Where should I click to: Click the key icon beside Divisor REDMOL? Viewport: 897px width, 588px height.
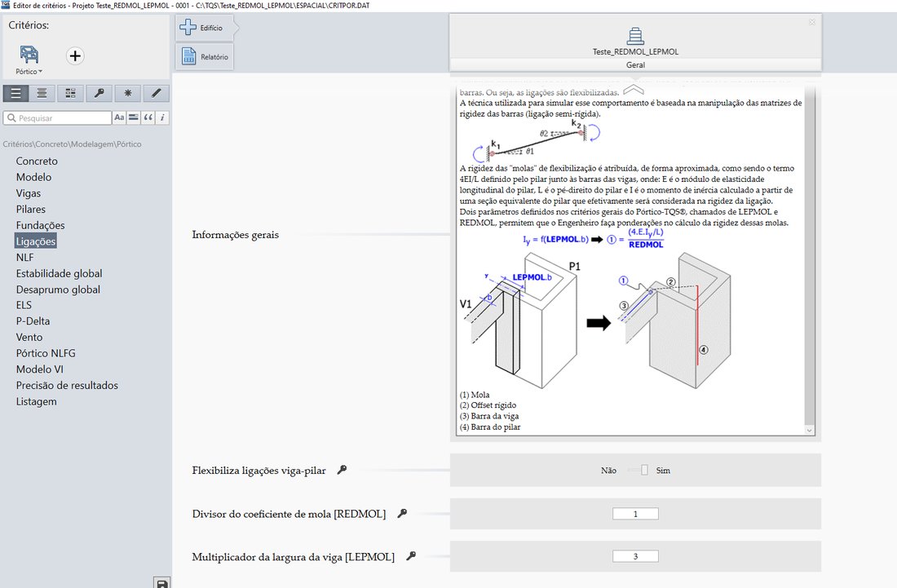click(x=402, y=513)
